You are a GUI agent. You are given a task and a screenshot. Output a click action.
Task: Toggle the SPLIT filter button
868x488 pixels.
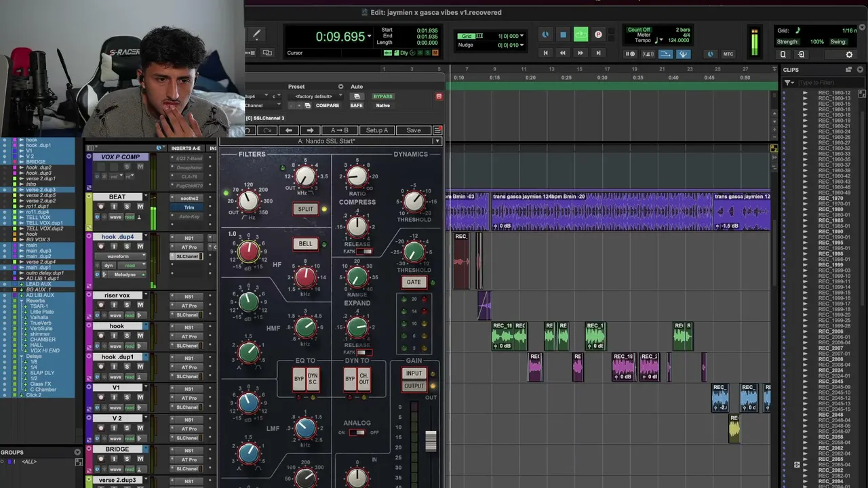tap(306, 209)
